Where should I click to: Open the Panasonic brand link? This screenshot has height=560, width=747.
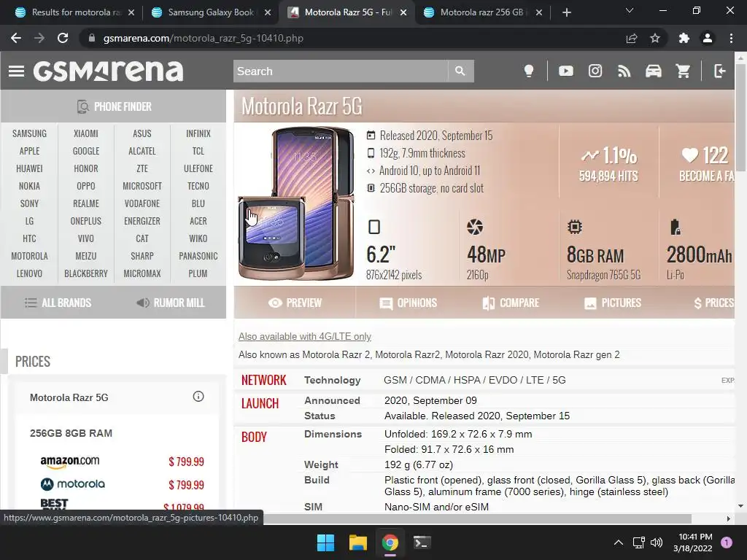click(198, 256)
